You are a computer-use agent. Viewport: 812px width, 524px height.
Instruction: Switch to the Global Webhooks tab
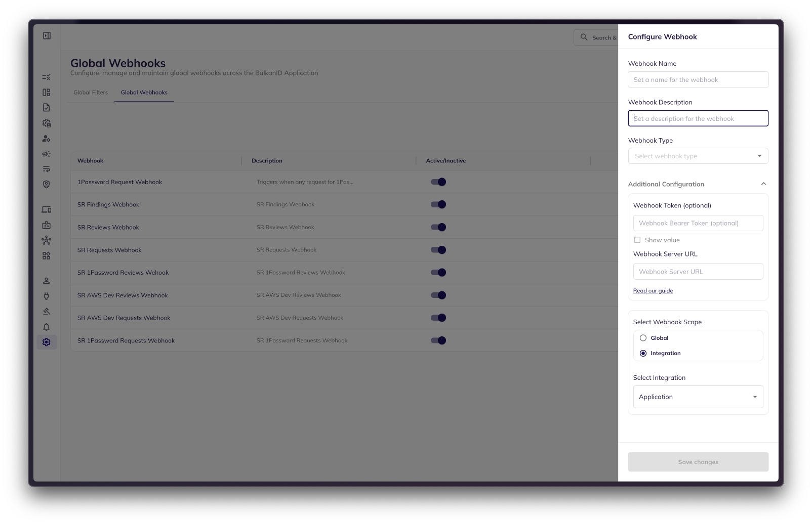click(x=144, y=93)
